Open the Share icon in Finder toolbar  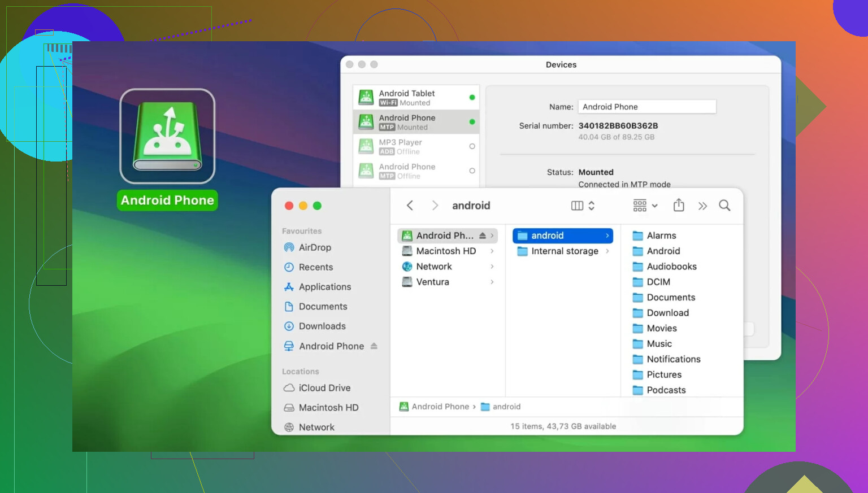[x=679, y=206]
